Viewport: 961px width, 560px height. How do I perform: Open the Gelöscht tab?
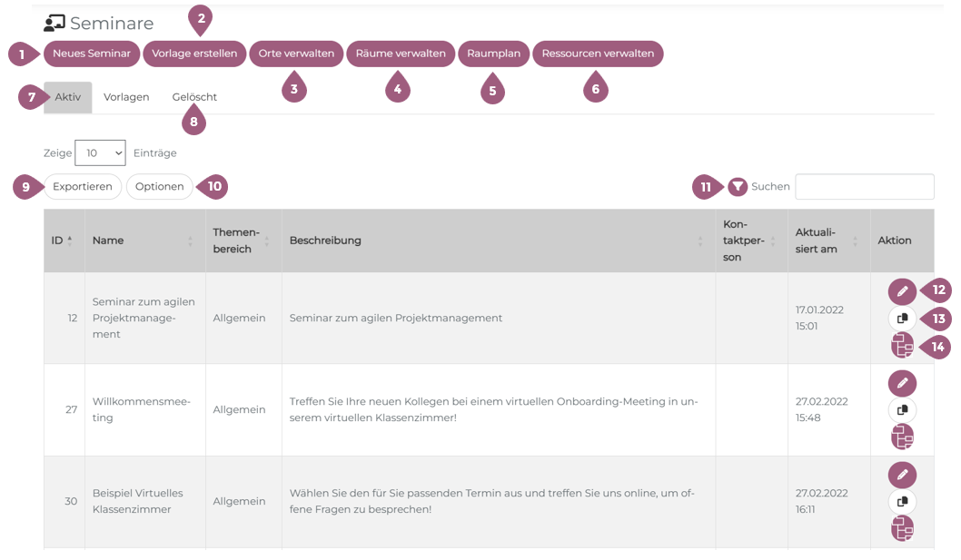pos(194,97)
